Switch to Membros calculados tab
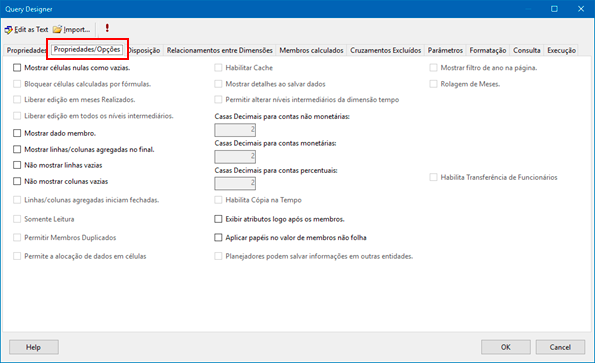Screen dimensions: 596x363 coord(311,50)
